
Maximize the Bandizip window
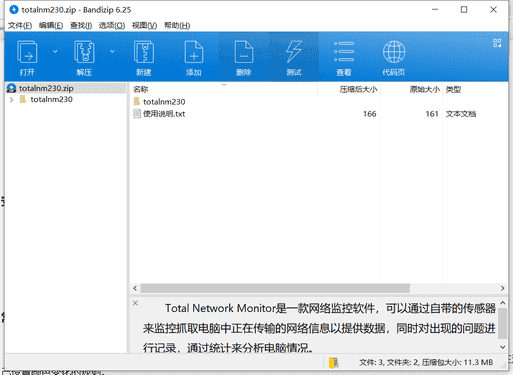point(464,10)
